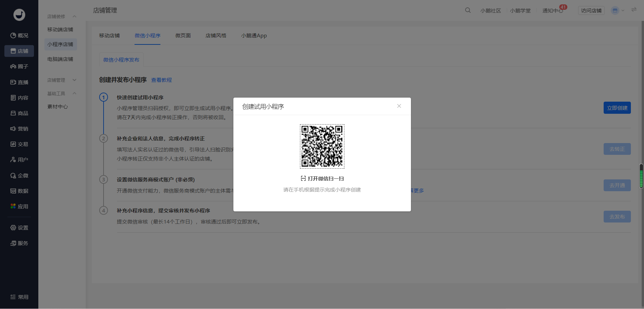Open the 查看教程 tutorial link

[161, 80]
